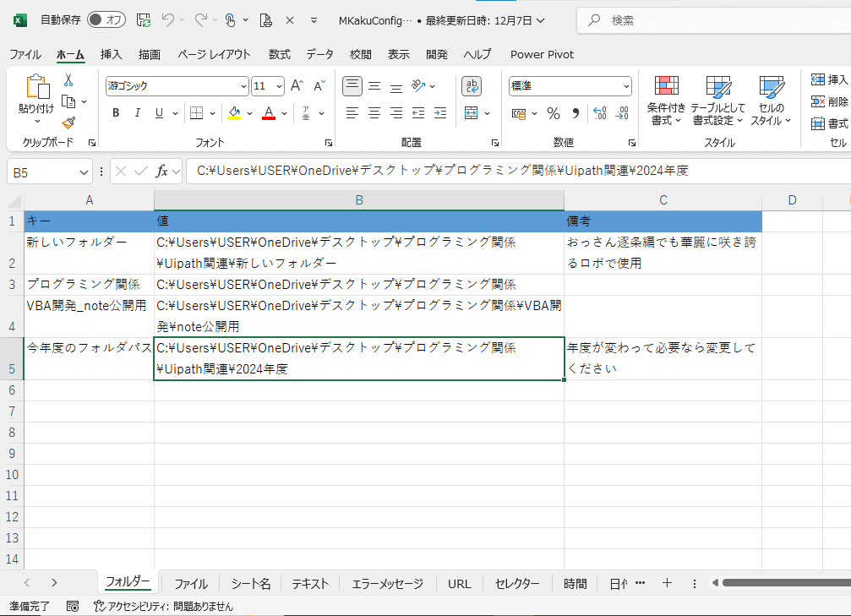The height and width of the screenshot is (616, 851).
Task: Open the font size dropdown
Action: tap(279, 86)
